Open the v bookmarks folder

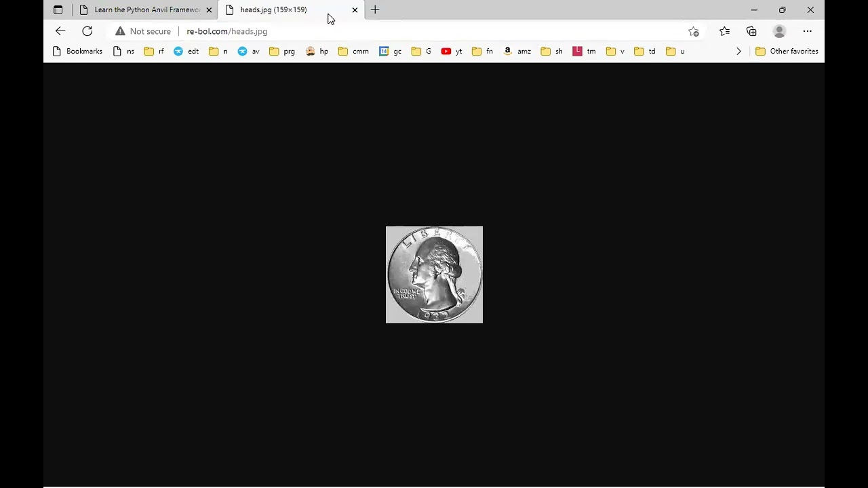tap(616, 52)
